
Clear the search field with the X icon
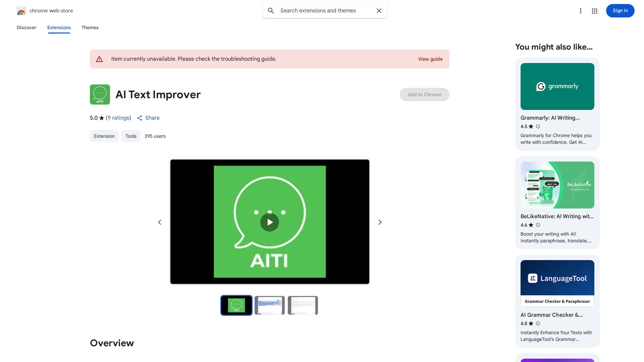coord(379,11)
